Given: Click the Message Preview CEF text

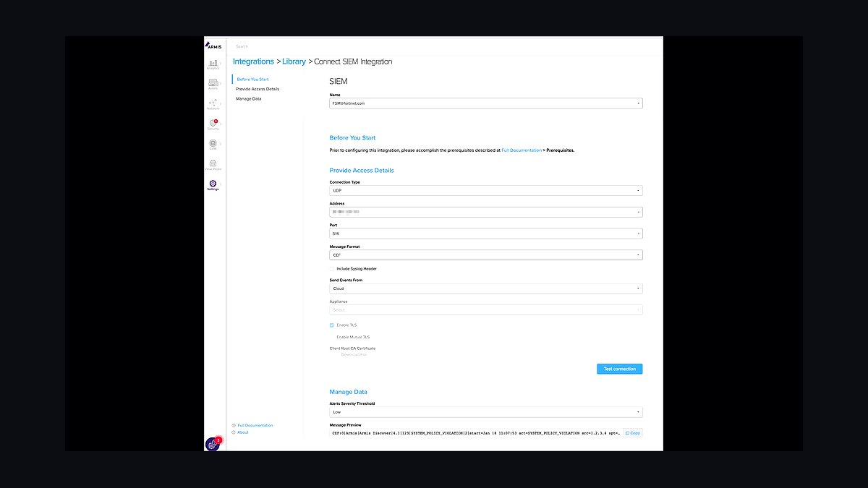Looking at the screenshot, I should 475,433.
